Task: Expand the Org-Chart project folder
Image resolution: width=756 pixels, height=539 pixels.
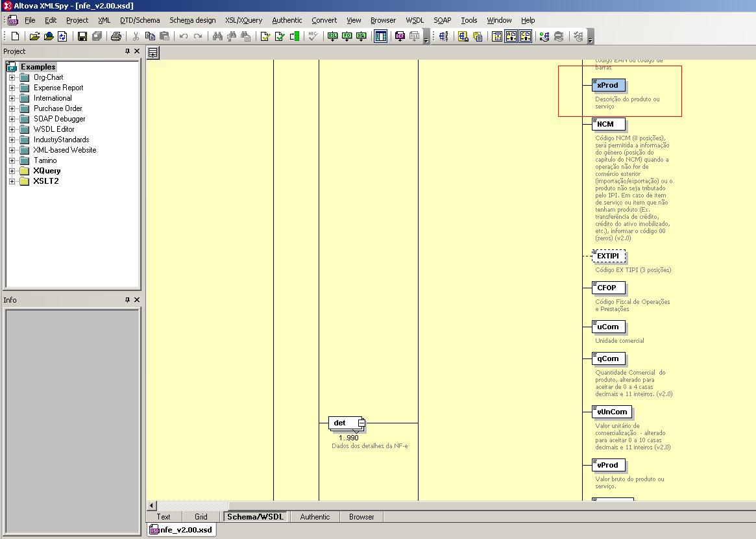Action: (12, 77)
